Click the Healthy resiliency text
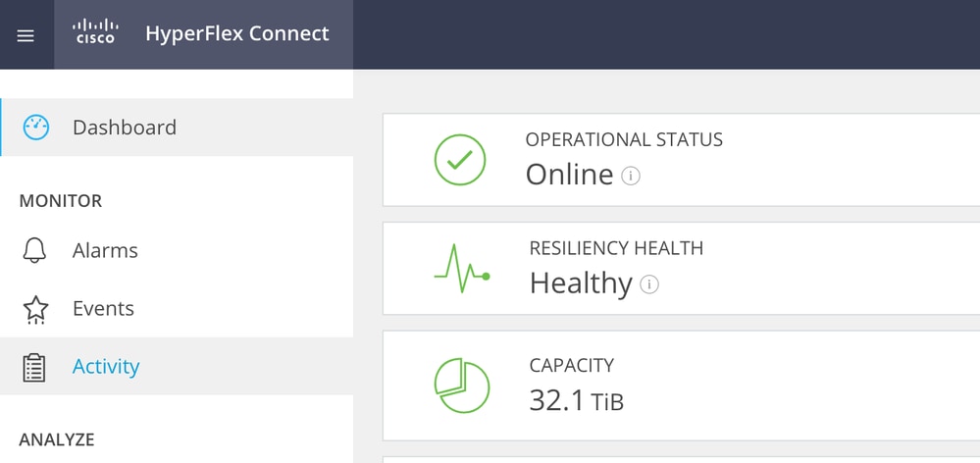Viewport: 980px width, 463px height. point(581,283)
